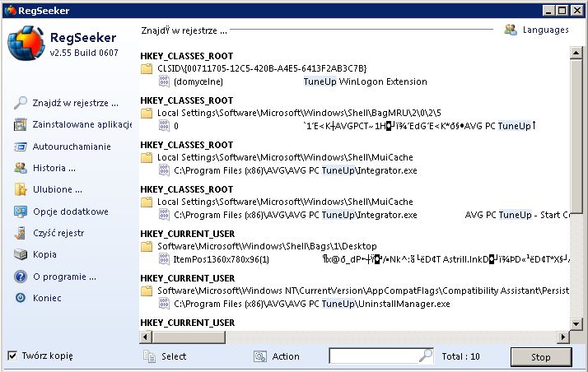Click the Select label button
588x372 pixels.
tap(174, 356)
